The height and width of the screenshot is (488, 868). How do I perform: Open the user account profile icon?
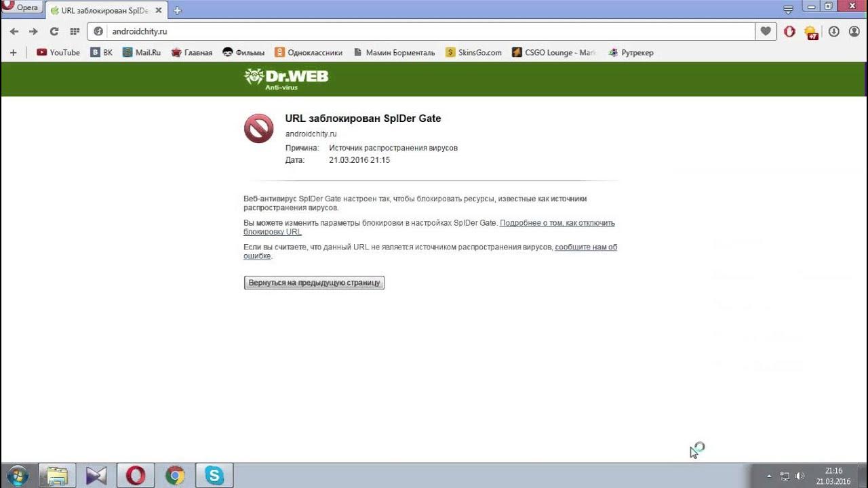point(854,31)
